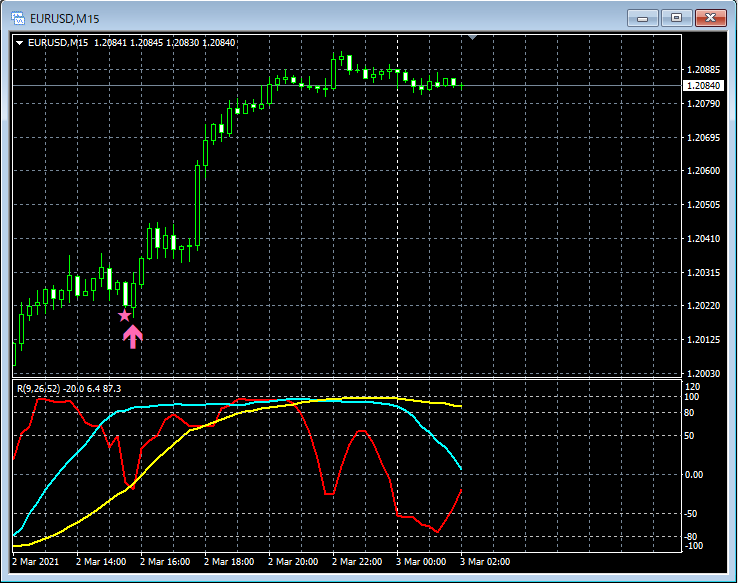This screenshot has height=583, width=739.
Task: Click the 1.20315 price scale label
Action: click(x=703, y=272)
